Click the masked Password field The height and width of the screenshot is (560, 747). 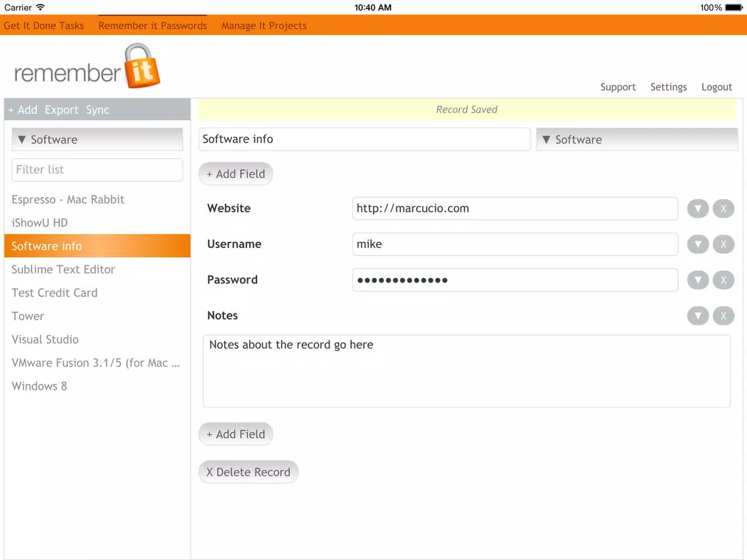point(515,280)
